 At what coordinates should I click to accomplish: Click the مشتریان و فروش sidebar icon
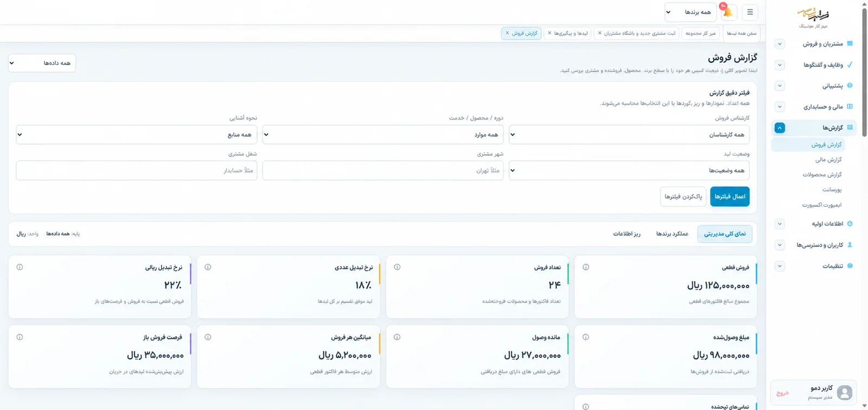[x=850, y=43]
